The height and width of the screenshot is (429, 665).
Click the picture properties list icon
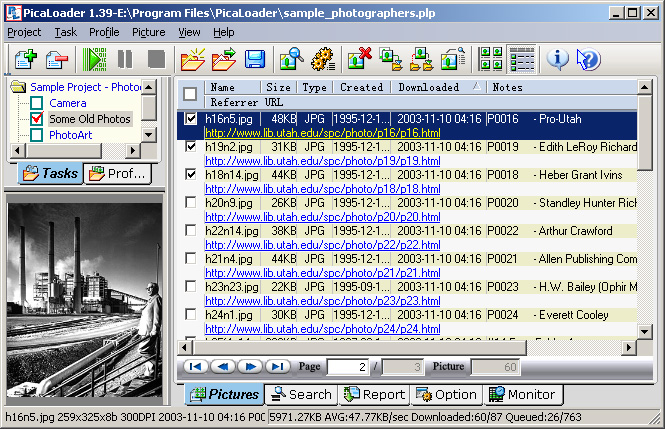453,59
